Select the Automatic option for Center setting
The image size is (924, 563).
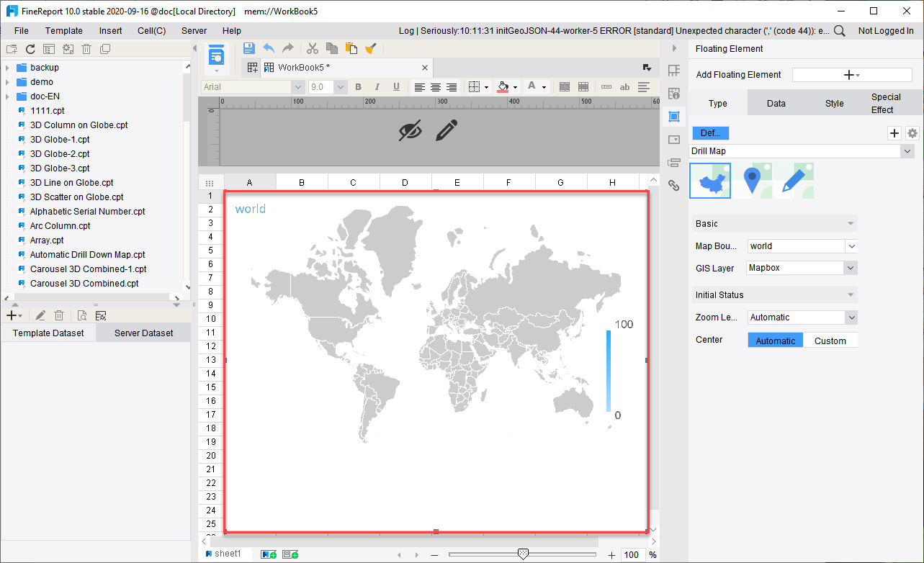775,340
